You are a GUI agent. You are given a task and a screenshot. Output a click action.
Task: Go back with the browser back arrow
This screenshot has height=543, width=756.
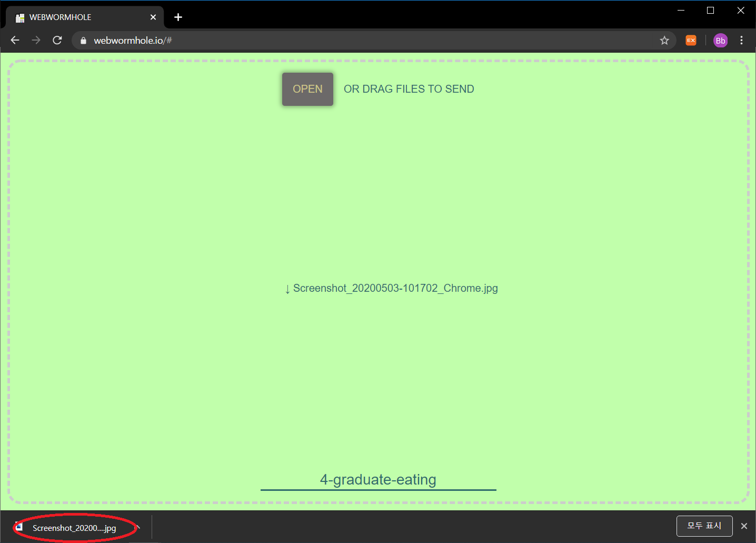15,40
